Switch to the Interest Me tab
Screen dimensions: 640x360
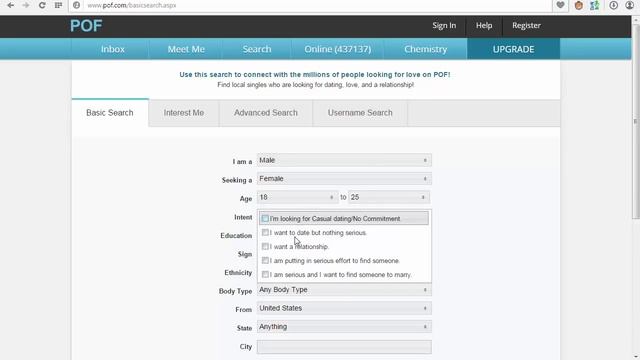[184, 113]
